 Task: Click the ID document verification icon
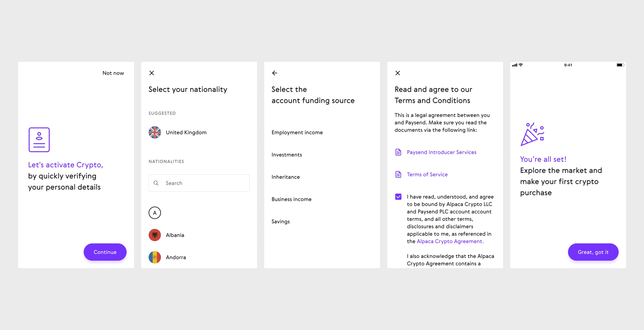pyautogui.click(x=39, y=140)
